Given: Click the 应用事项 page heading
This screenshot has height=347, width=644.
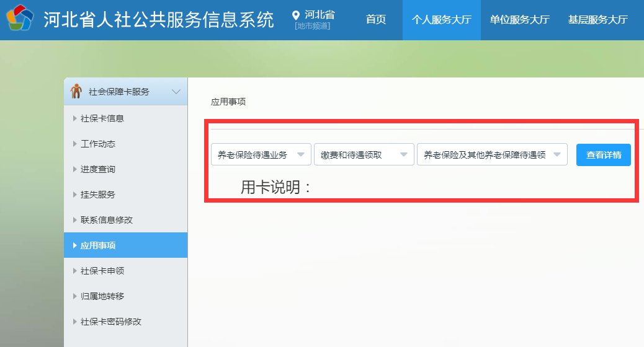Looking at the screenshot, I should point(228,102).
